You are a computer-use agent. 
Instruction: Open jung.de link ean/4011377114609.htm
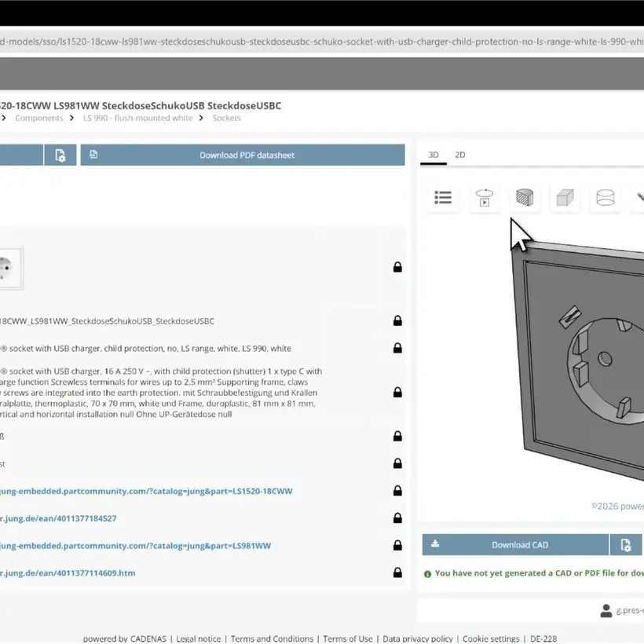[x=68, y=573]
